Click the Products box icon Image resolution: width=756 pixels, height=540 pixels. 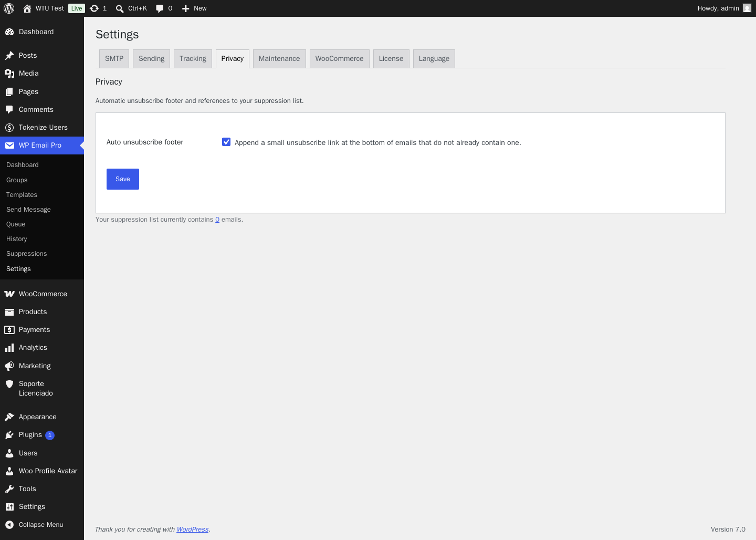[9, 312]
